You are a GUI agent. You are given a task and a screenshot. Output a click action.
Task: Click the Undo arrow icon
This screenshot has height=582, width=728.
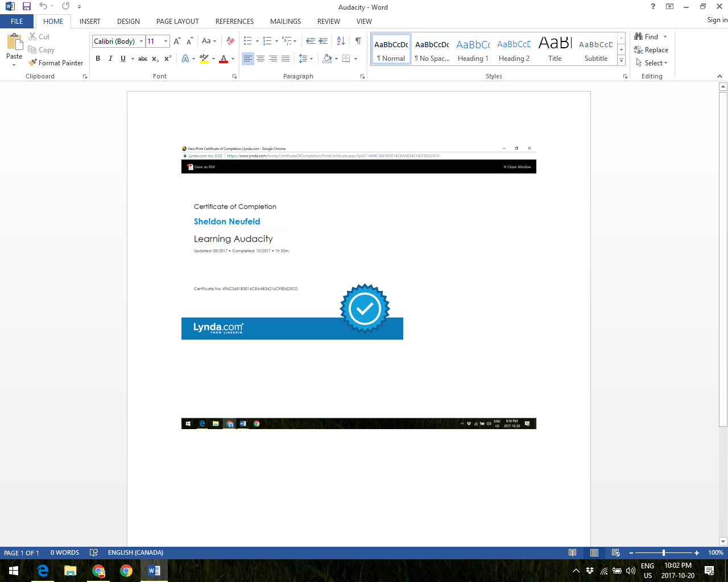(43, 6)
